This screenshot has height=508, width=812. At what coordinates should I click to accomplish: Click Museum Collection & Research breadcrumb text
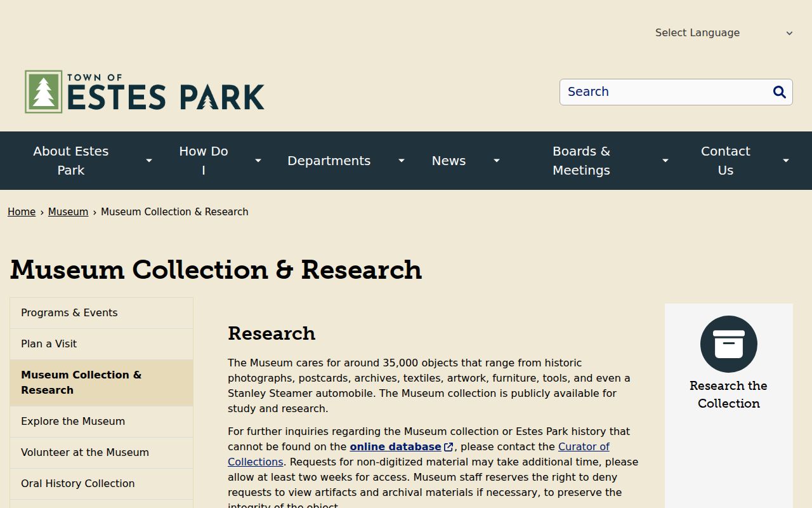tap(174, 212)
